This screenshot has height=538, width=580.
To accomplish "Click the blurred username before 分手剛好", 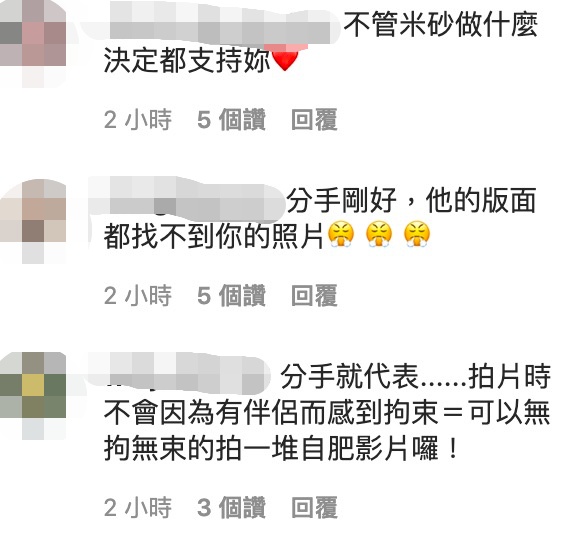I will 187,200.
